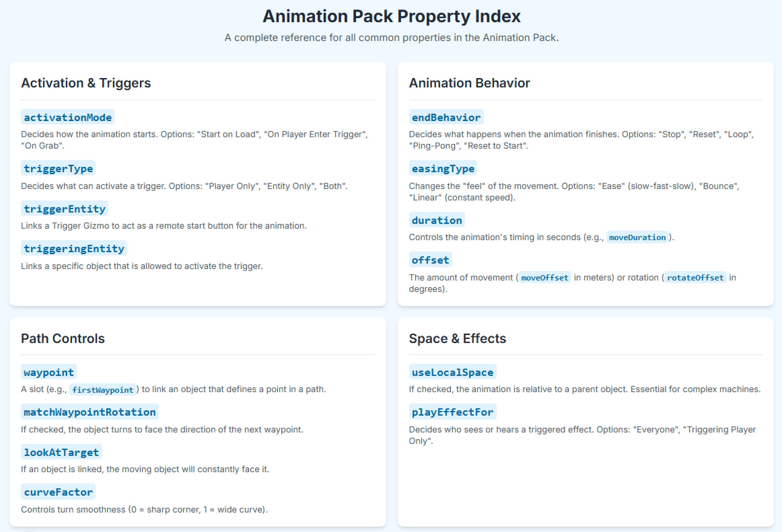782x532 pixels.
Task: Select the inline moveDuration code tag
Action: click(x=637, y=237)
